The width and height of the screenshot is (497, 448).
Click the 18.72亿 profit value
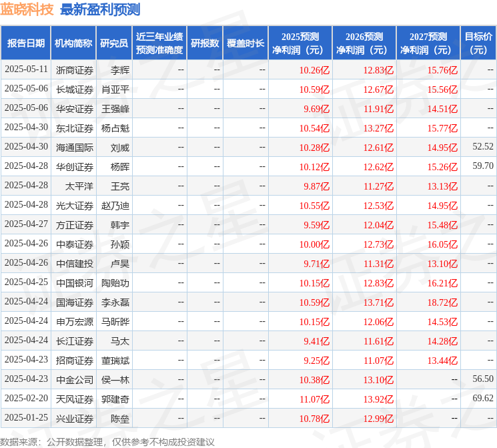tap(442, 302)
